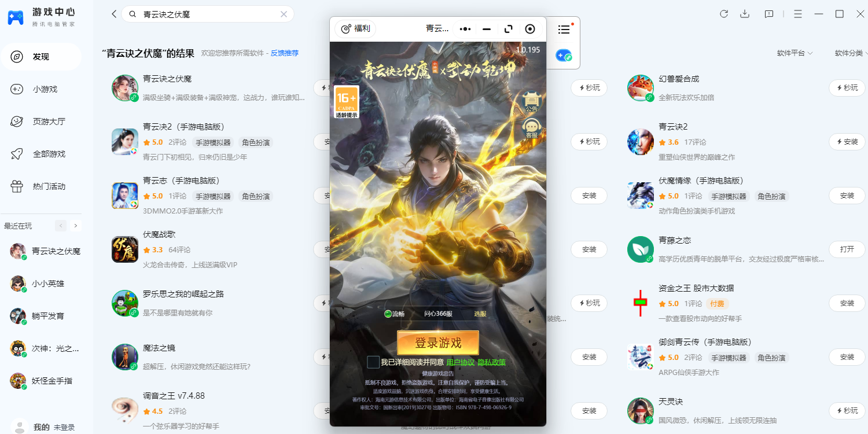Screen dimensions: 868x434
Task: Open the 我的 profile avatar
Action: (x=20, y=427)
